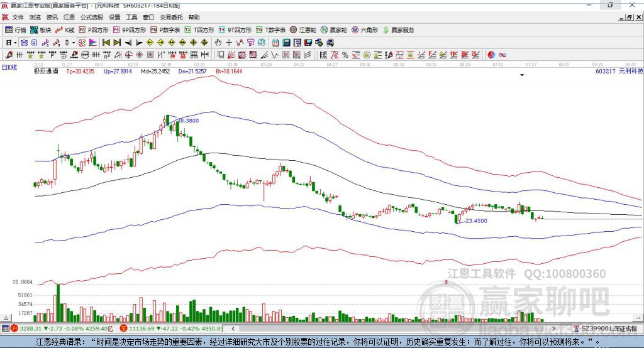Select the pencil drawing tool icon
The height and width of the screenshot is (348, 644).
pyautogui.click(x=9, y=55)
